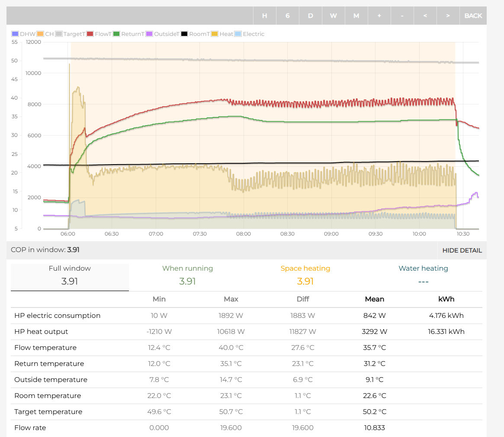
Task: Zoom in with the + button
Action: tap(379, 16)
